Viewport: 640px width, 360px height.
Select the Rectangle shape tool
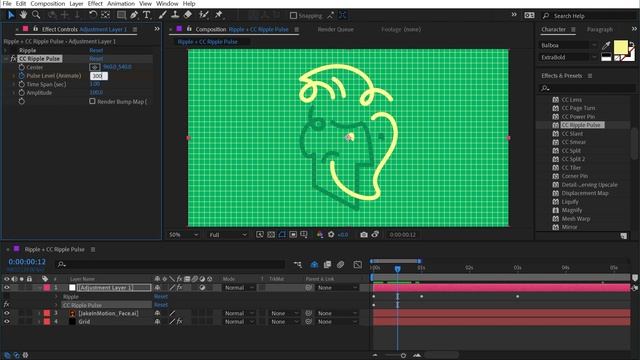[x=121, y=15]
